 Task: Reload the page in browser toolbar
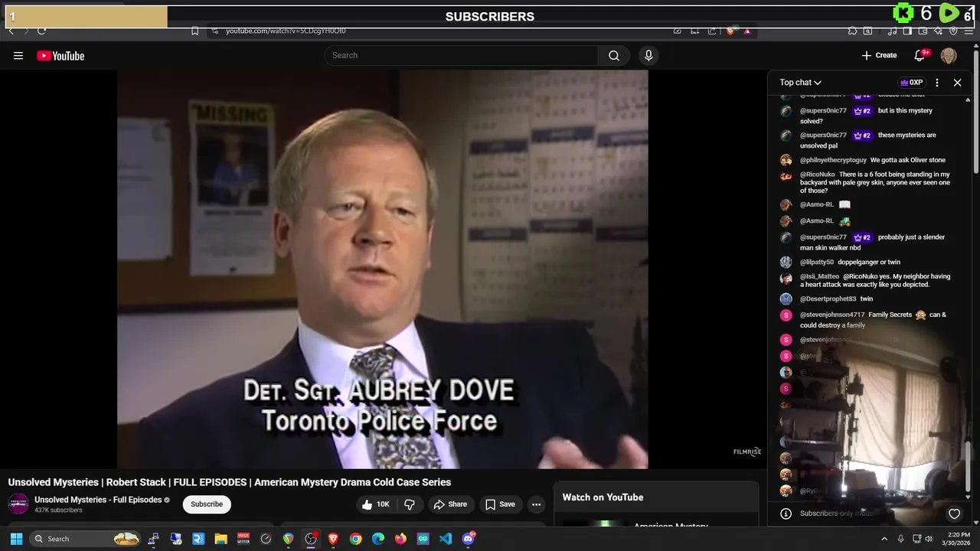coord(41,31)
